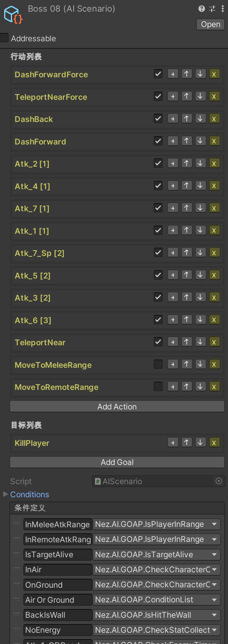This screenshot has height=644, width=228.
Task: Open the inspector help icon
Action: (x=202, y=9)
